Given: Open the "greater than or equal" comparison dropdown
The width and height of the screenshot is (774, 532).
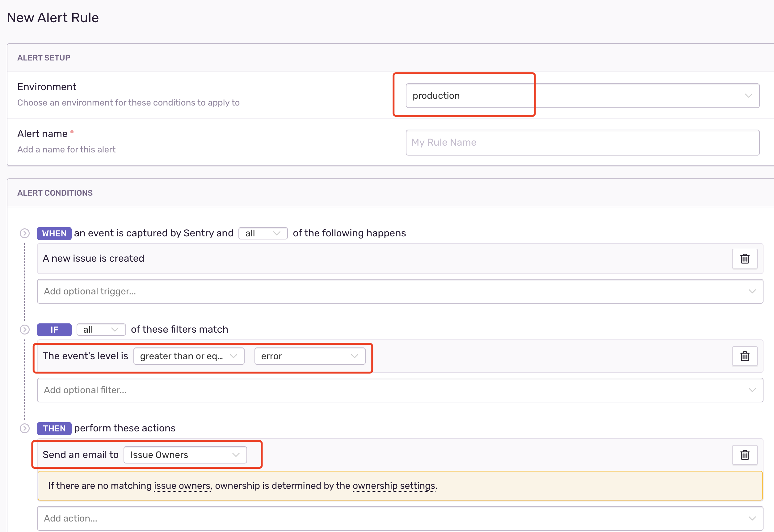Looking at the screenshot, I should tap(189, 356).
